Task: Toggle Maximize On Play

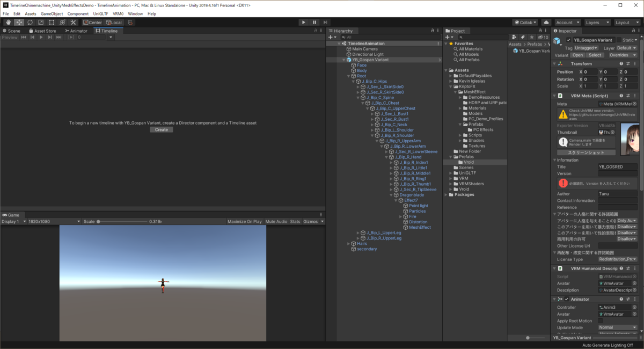Action: (244, 221)
